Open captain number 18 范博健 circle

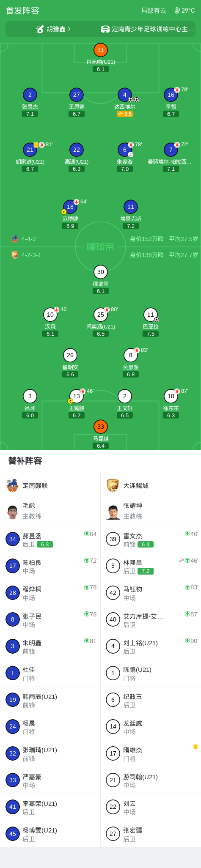(70, 207)
